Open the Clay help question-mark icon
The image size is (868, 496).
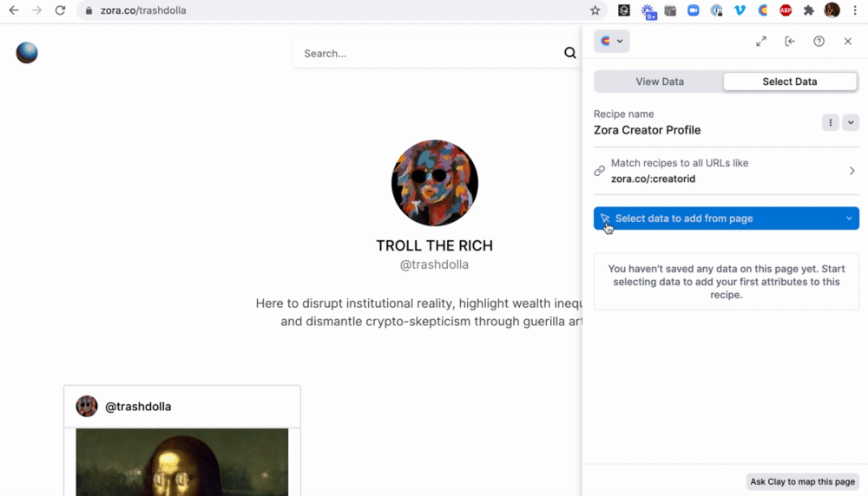(819, 42)
